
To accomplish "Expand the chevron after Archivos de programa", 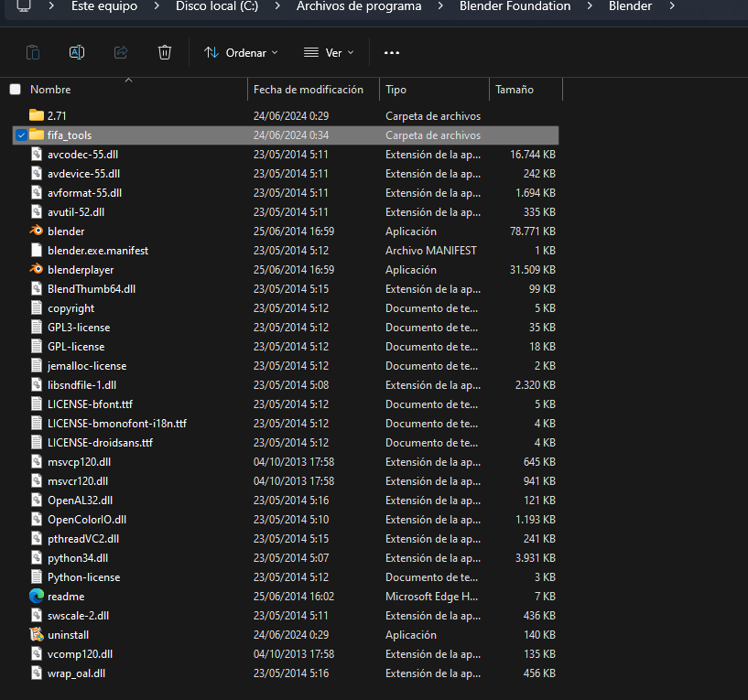I will pyautogui.click(x=440, y=6).
